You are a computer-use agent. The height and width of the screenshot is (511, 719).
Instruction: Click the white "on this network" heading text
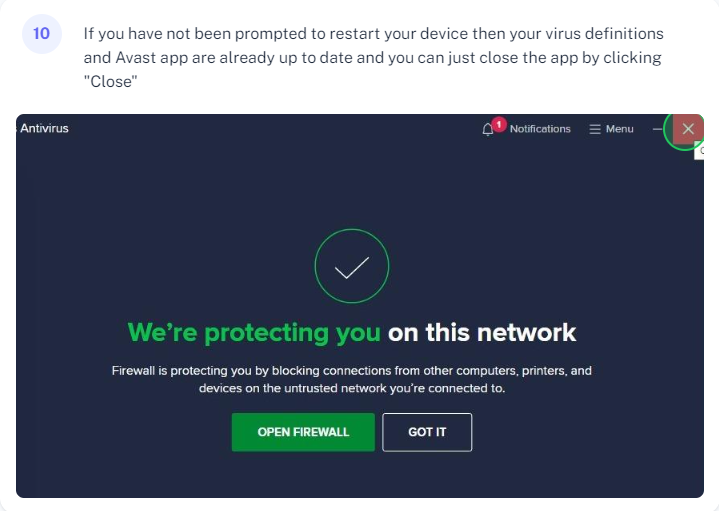(x=482, y=333)
